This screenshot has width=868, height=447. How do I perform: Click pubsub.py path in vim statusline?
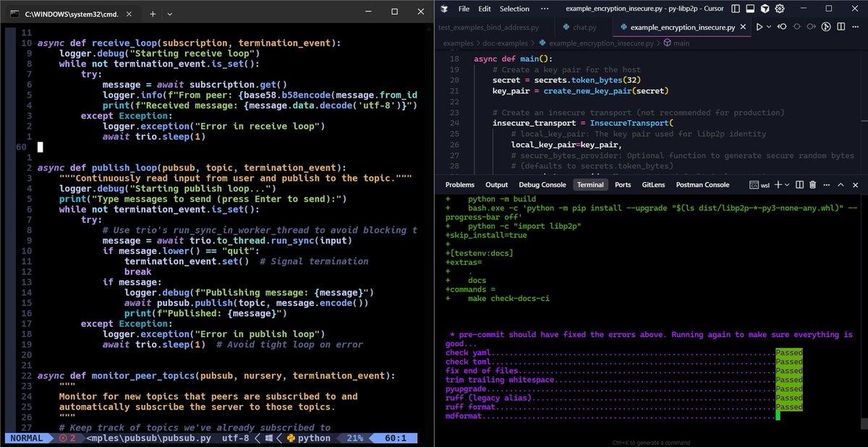pyautogui.click(x=148, y=438)
